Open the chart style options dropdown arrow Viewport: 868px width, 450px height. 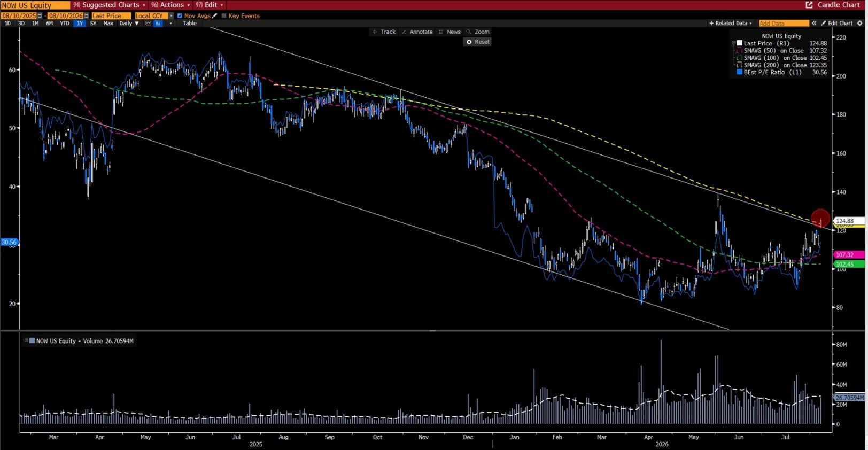171,24
